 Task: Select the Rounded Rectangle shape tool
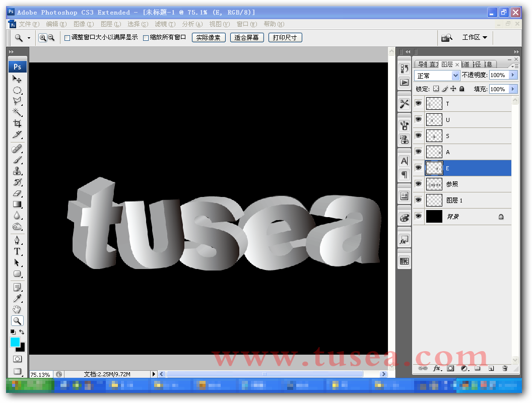tap(17, 274)
